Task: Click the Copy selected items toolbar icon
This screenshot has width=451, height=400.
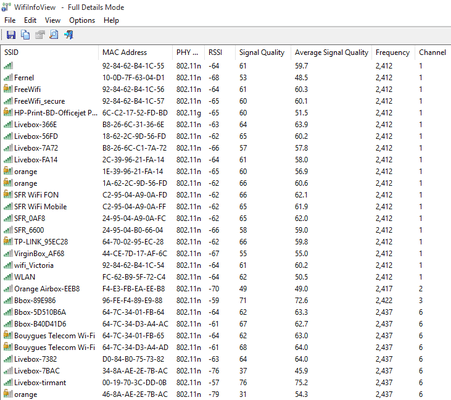Action: (x=25, y=35)
